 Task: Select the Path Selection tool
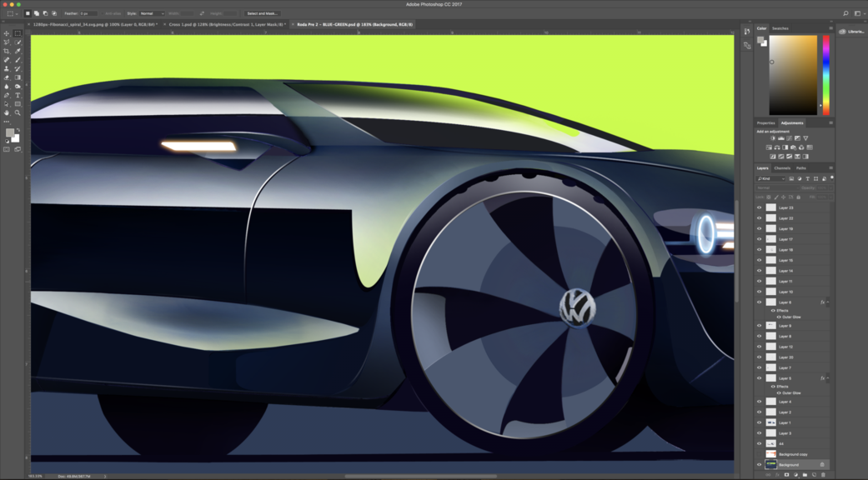[7, 104]
